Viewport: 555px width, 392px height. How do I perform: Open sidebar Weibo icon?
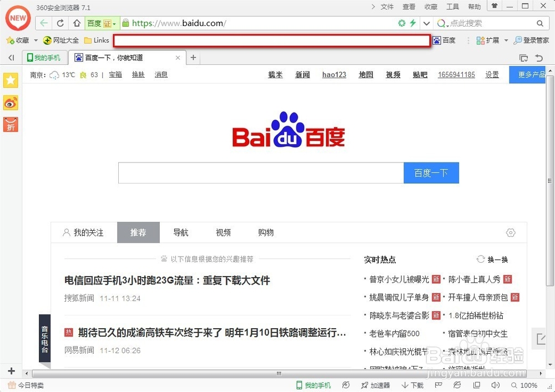(x=11, y=103)
